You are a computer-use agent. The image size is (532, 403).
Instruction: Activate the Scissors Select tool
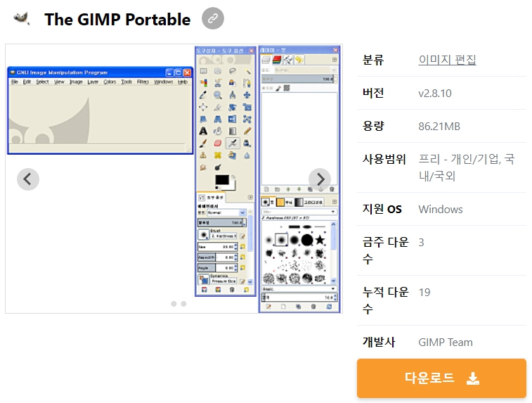pos(218,83)
